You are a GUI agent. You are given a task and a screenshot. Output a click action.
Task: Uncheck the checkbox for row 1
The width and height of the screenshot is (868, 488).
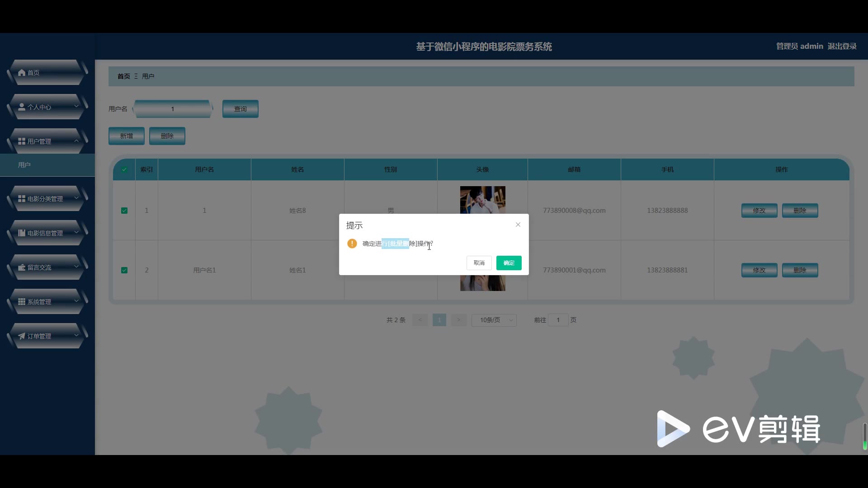point(124,211)
